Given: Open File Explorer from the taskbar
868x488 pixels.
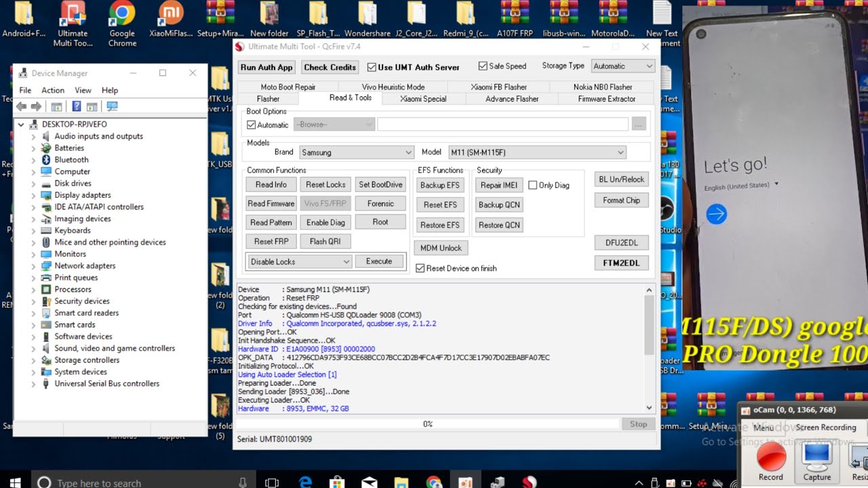Looking at the screenshot, I should [401, 483].
